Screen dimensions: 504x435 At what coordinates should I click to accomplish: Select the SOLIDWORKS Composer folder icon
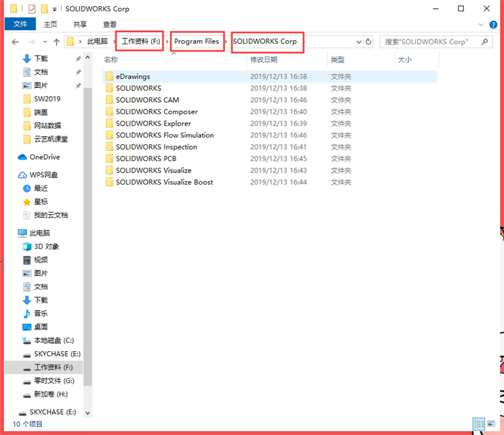coord(110,111)
